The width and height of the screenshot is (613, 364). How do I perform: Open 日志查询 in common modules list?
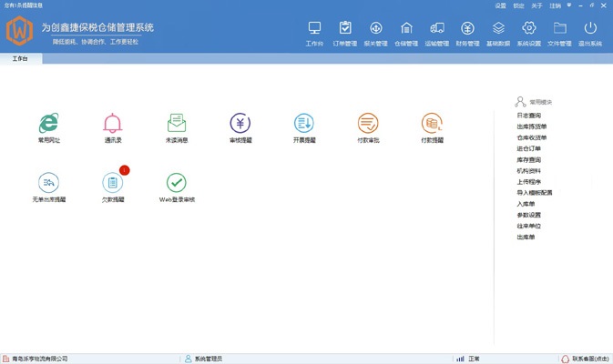[x=528, y=116]
